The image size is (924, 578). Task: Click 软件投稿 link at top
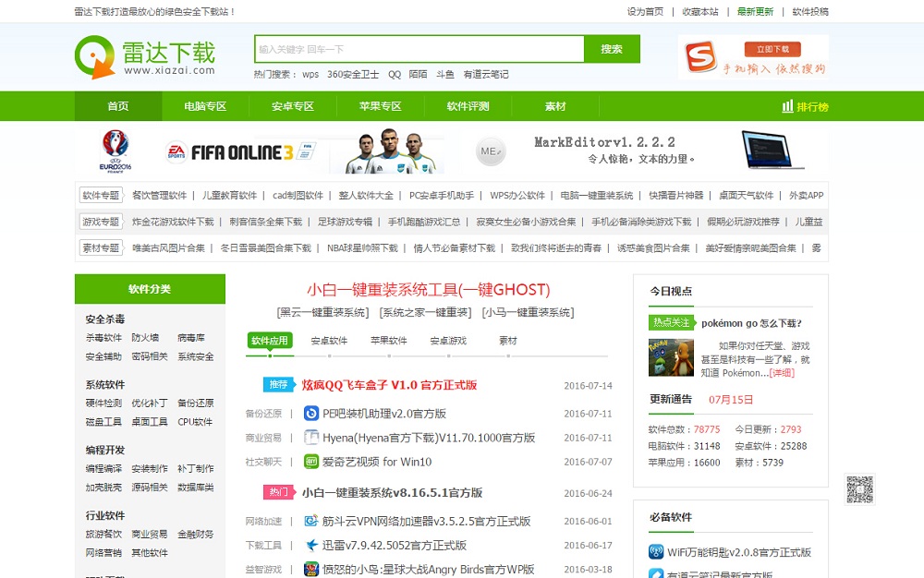coord(810,11)
